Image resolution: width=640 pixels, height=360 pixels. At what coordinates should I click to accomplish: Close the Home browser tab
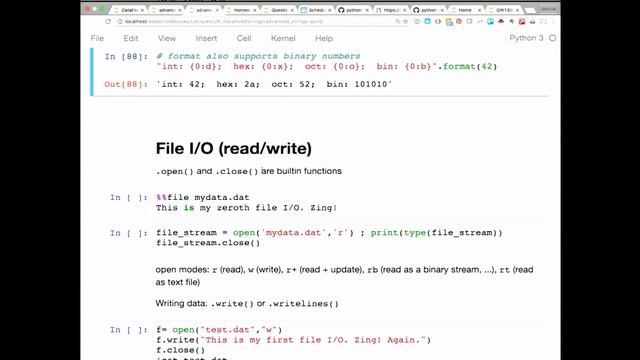coord(480,10)
